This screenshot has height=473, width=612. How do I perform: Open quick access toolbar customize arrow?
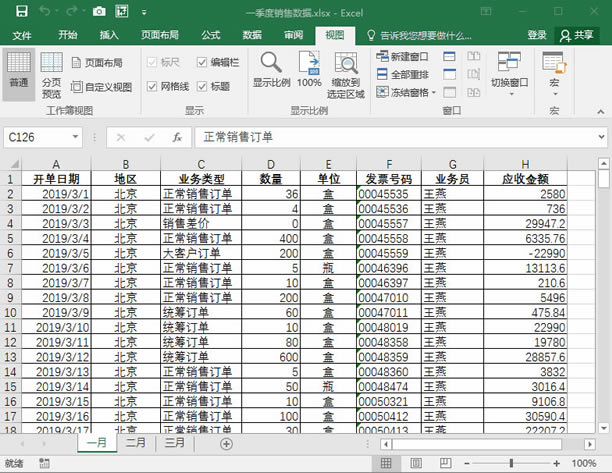coord(144,12)
